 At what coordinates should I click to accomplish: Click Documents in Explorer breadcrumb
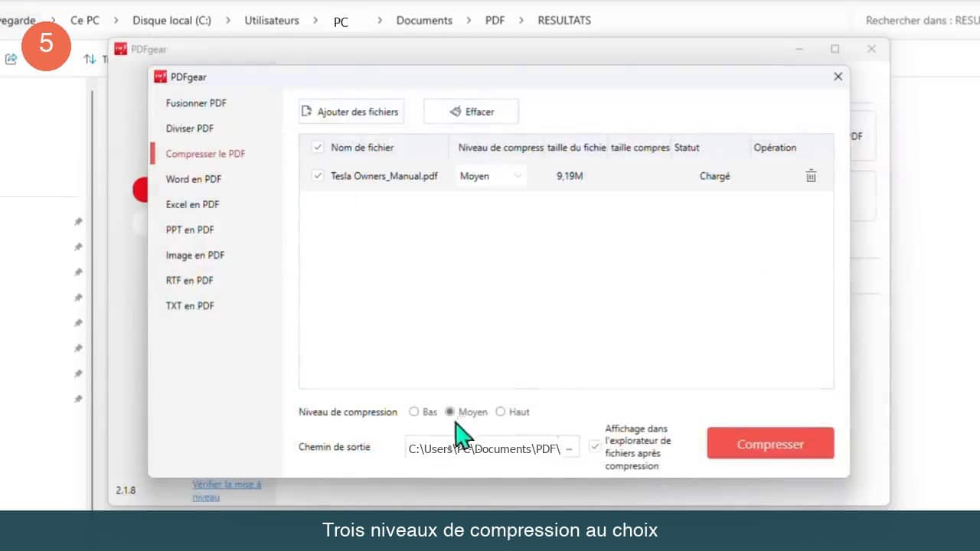click(x=424, y=21)
